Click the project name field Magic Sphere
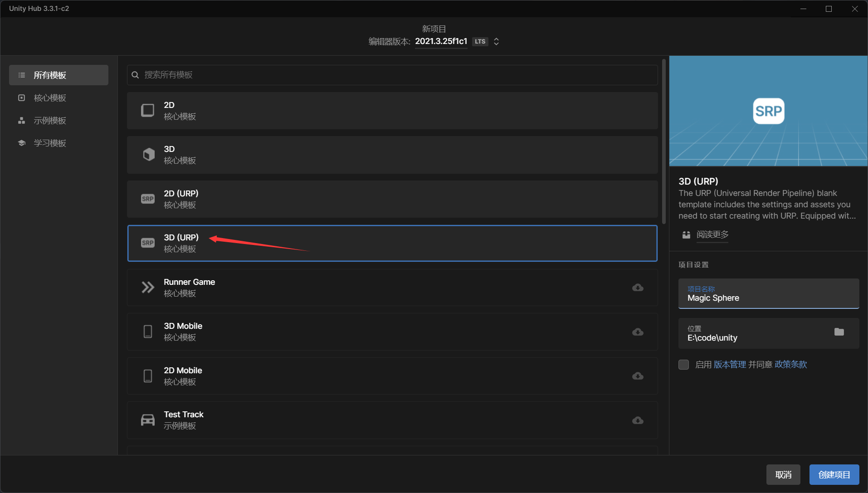 coord(768,294)
